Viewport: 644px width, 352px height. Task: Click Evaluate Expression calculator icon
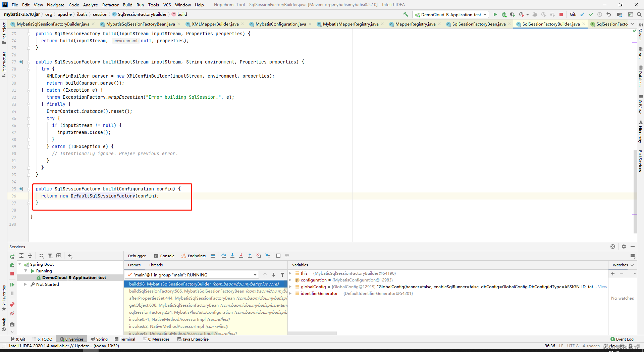(x=278, y=256)
